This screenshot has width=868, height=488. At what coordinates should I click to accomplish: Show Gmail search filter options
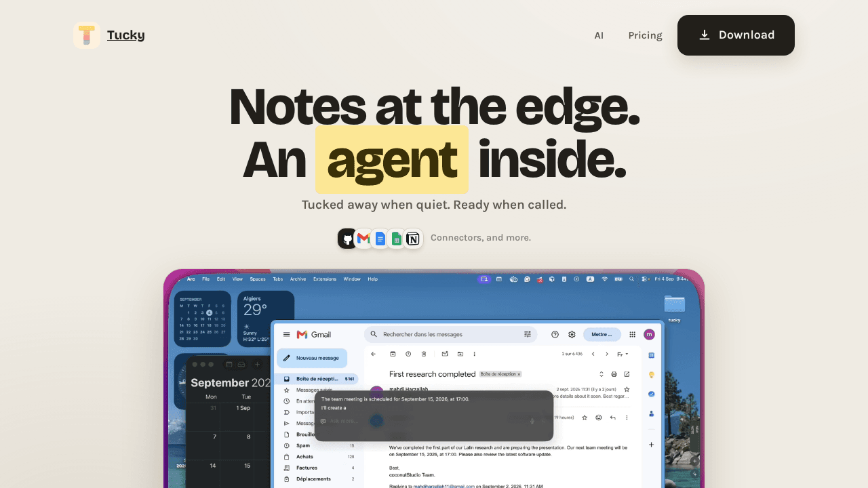(528, 334)
